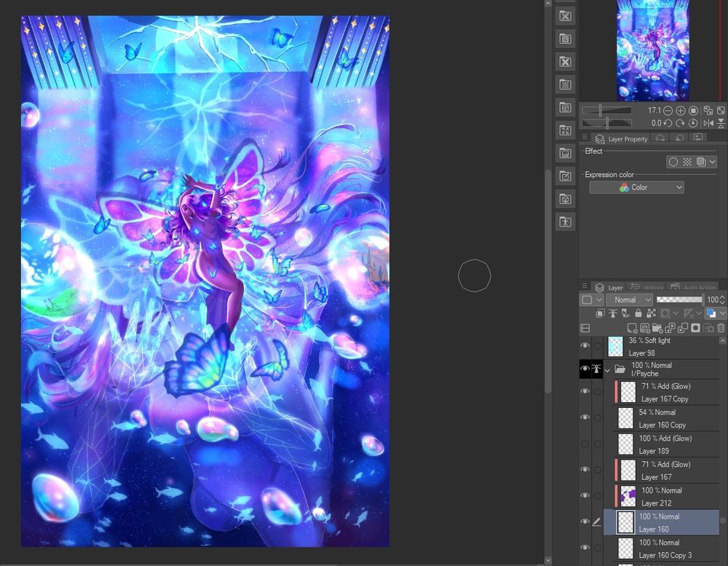The width and height of the screenshot is (728, 566).
Task: Create a new raster layer
Action: [632, 328]
